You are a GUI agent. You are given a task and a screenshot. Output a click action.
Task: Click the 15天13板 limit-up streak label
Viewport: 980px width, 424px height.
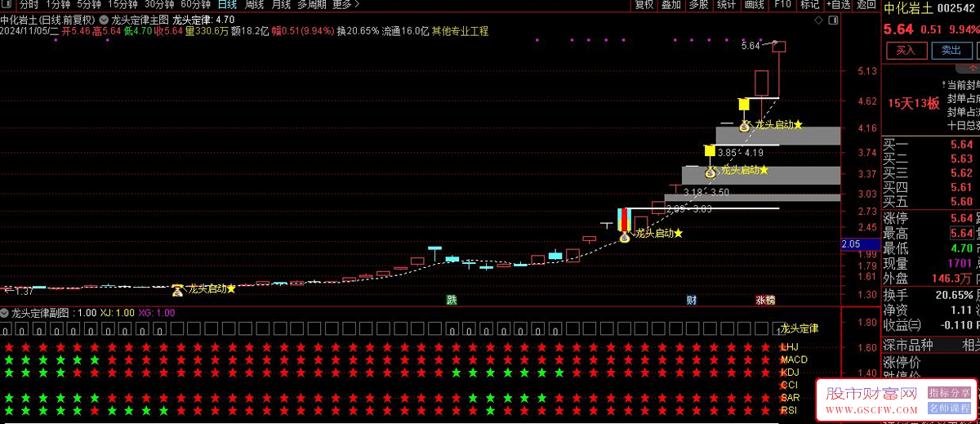click(x=913, y=103)
